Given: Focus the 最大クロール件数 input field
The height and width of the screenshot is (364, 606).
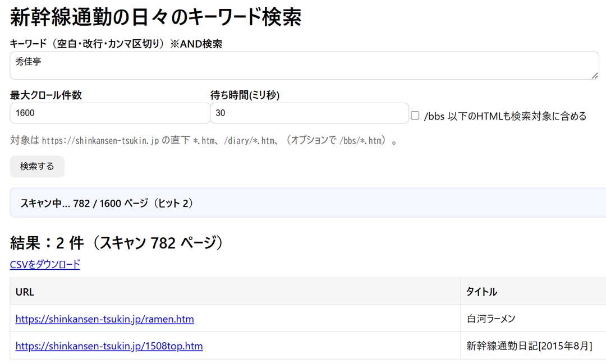Looking at the screenshot, I should click(109, 113).
